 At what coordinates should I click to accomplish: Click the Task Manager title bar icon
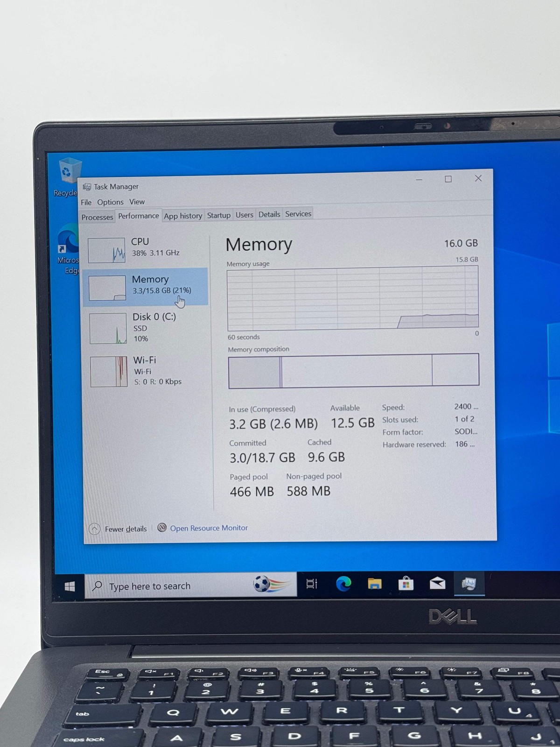click(x=87, y=187)
